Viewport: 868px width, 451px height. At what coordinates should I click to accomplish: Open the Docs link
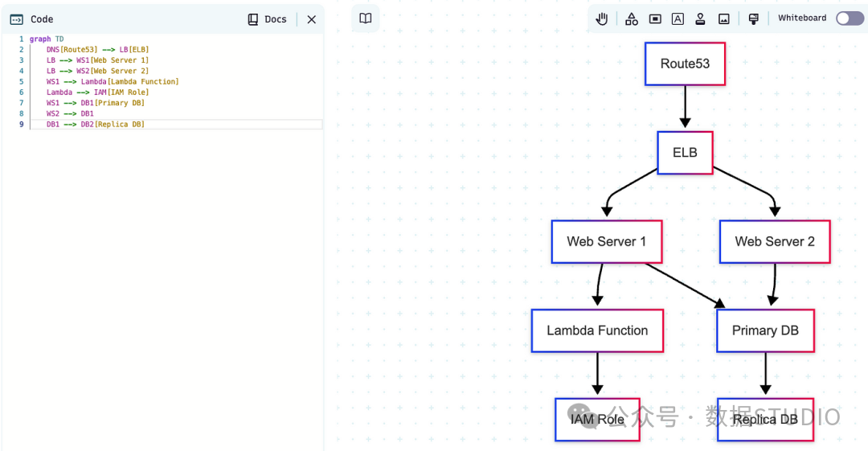(268, 19)
